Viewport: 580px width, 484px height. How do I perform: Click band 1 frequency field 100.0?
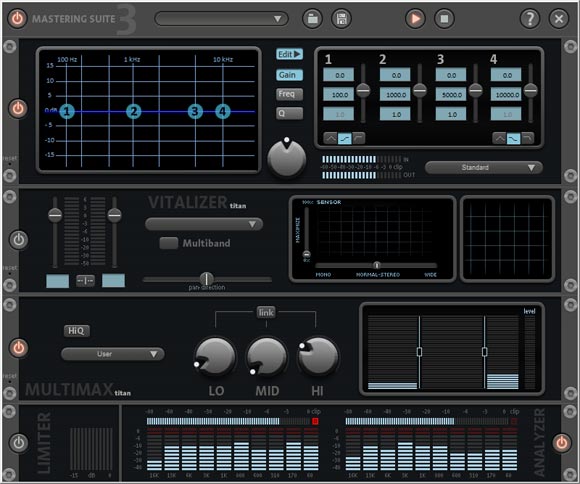coord(338,95)
